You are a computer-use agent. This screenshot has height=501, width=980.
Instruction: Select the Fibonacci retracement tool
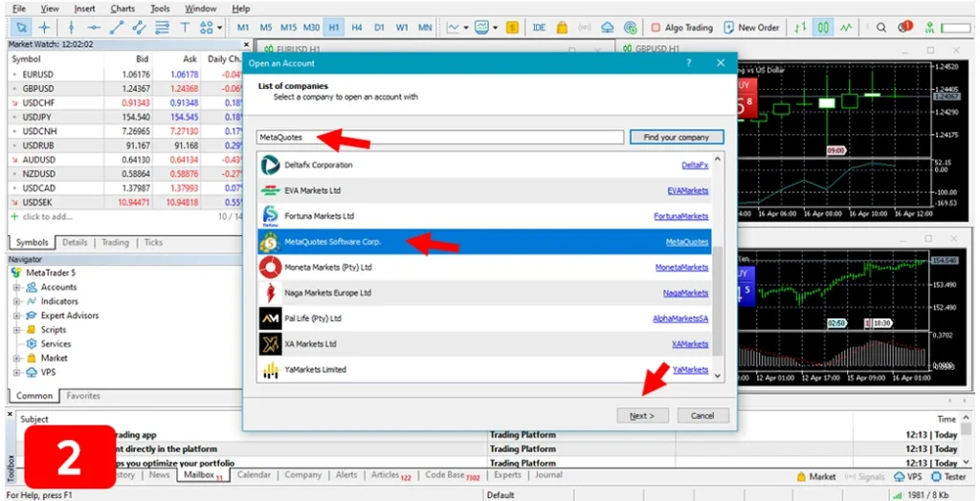pyautogui.click(x=163, y=28)
